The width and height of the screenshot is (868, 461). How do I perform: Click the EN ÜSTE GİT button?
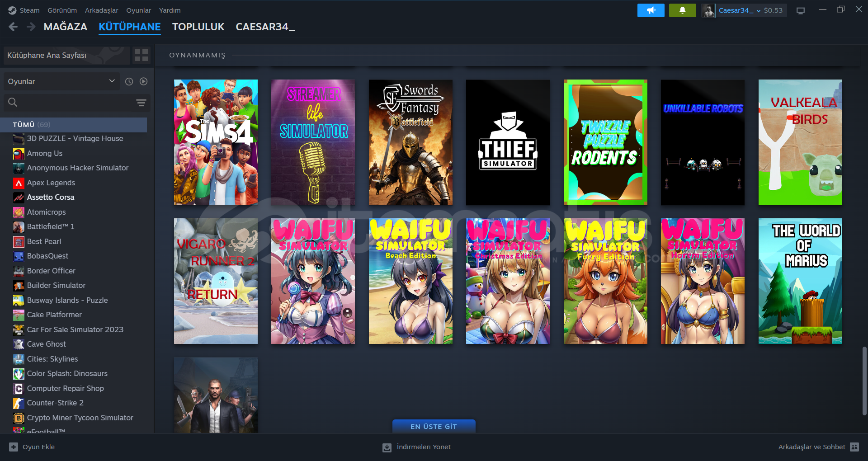coord(434,426)
